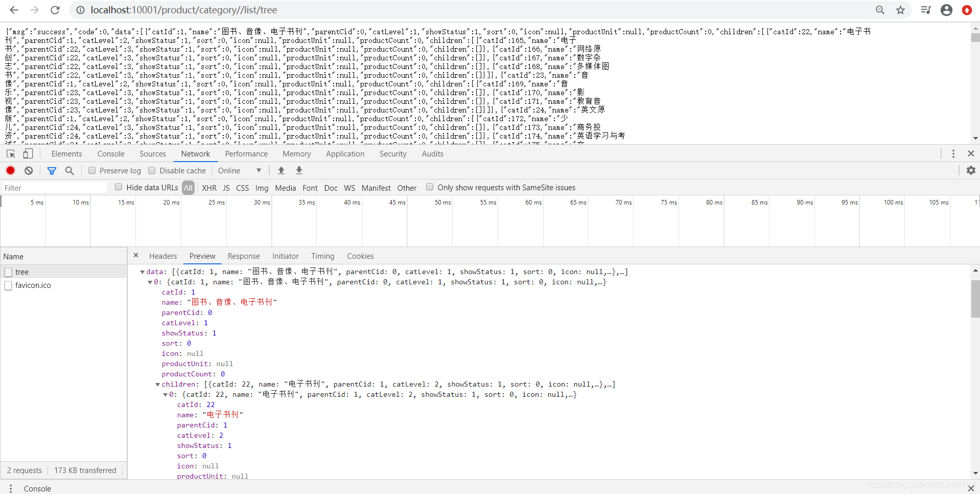Open the media control playlist icon

(x=926, y=10)
